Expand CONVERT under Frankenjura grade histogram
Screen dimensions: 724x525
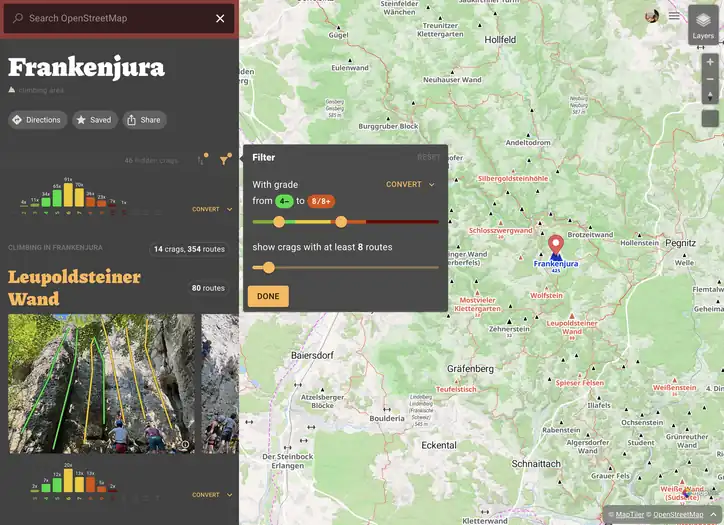212,209
